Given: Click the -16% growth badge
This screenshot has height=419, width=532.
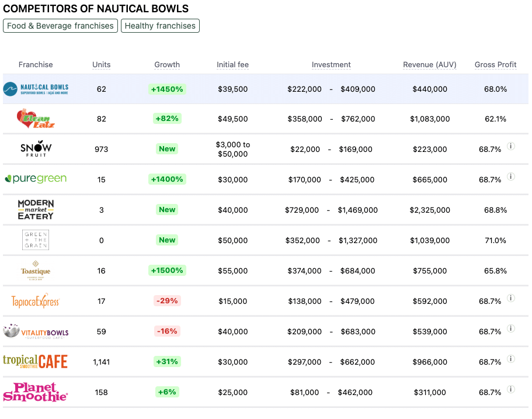Looking at the screenshot, I should [x=167, y=331].
